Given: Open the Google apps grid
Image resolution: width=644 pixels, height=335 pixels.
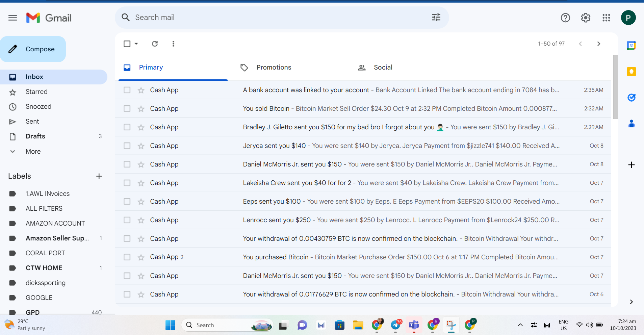Looking at the screenshot, I should (606, 18).
